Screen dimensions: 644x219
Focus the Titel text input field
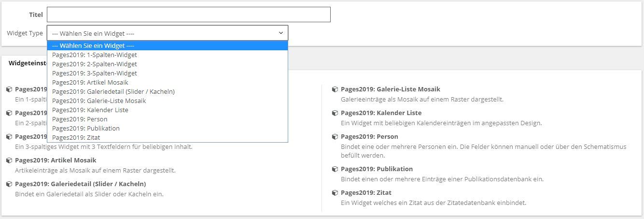pyautogui.click(x=188, y=15)
